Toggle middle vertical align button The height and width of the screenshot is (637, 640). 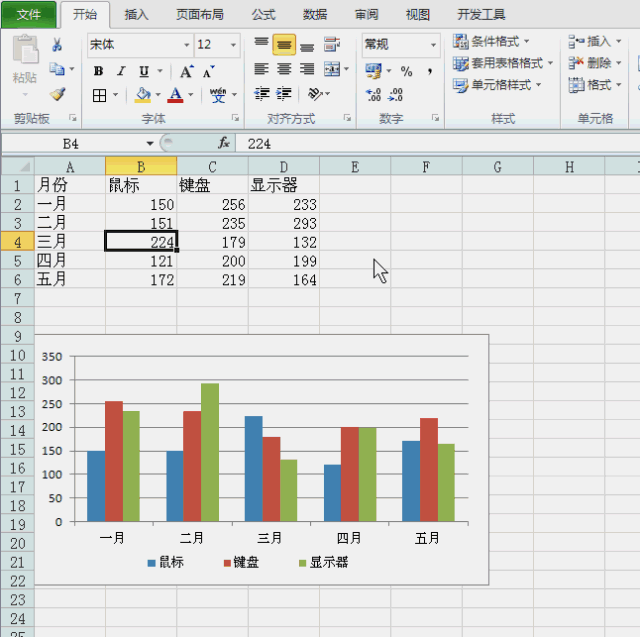click(x=284, y=44)
